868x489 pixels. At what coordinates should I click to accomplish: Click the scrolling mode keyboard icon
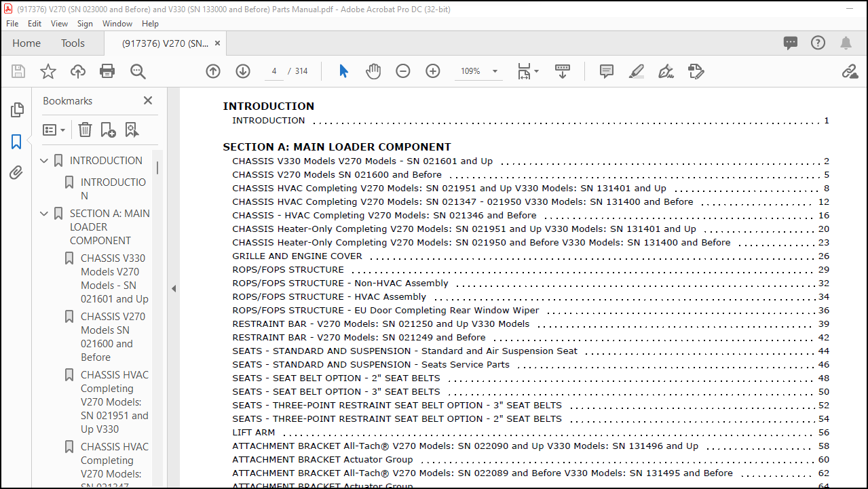click(x=563, y=71)
